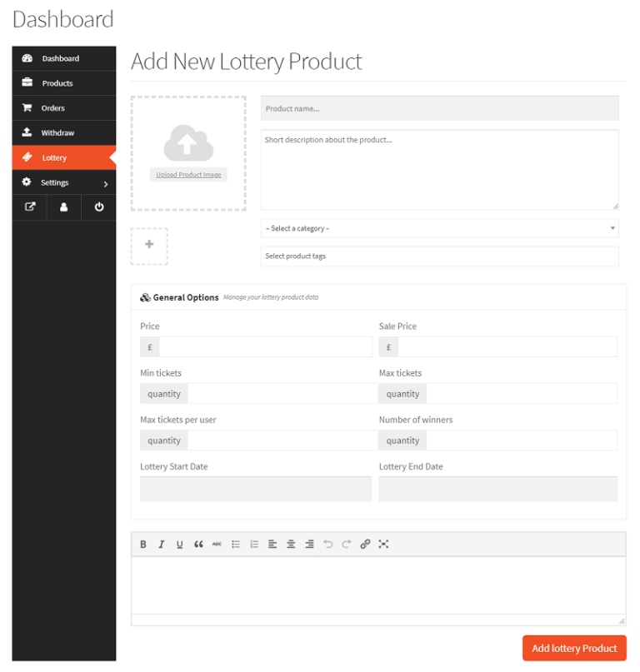This screenshot has width=640, height=672.
Task: Go to Products menu item
Action: point(64,83)
